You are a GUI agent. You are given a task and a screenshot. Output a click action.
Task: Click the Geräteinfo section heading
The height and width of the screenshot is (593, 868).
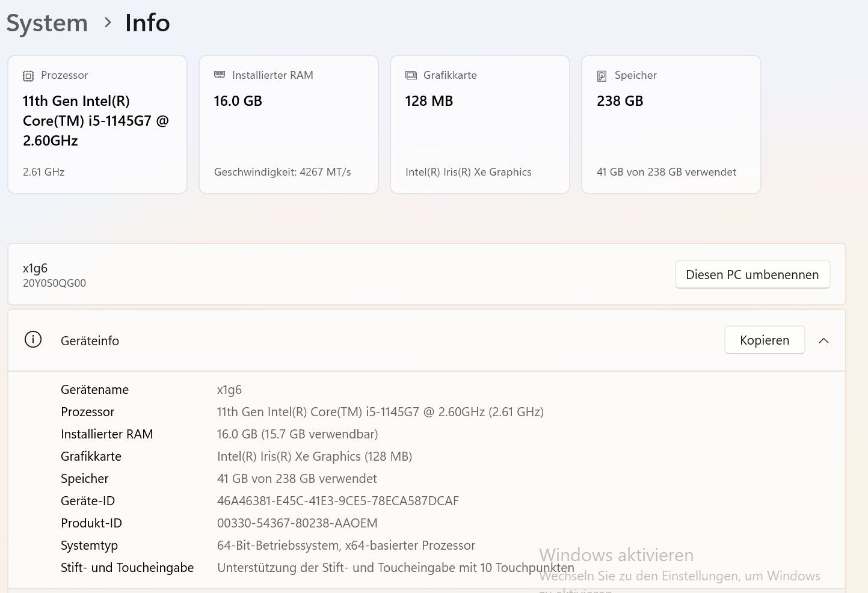pyautogui.click(x=90, y=341)
